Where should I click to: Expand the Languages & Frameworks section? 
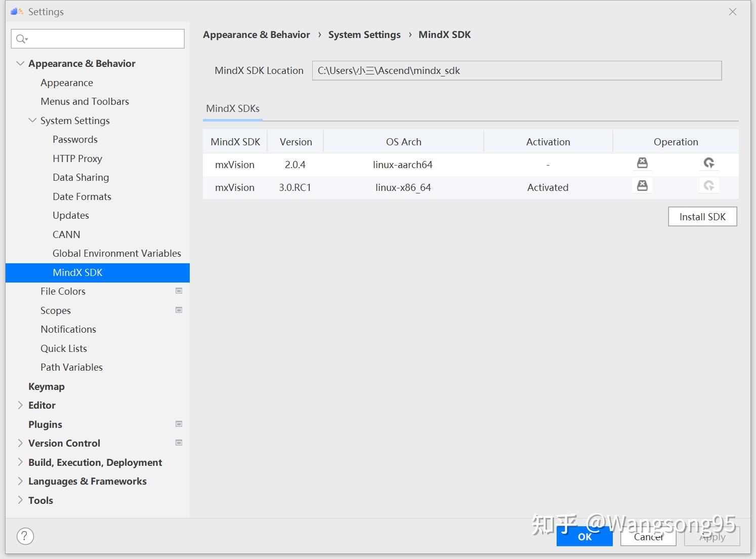pyautogui.click(x=20, y=481)
